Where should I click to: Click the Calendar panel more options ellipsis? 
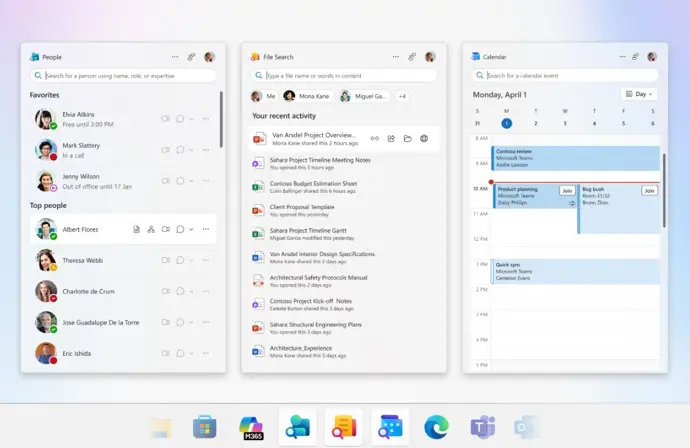click(x=622, y=57)
